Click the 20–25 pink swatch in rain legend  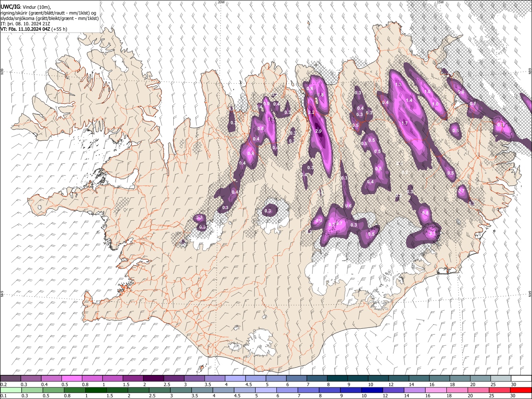478,390
